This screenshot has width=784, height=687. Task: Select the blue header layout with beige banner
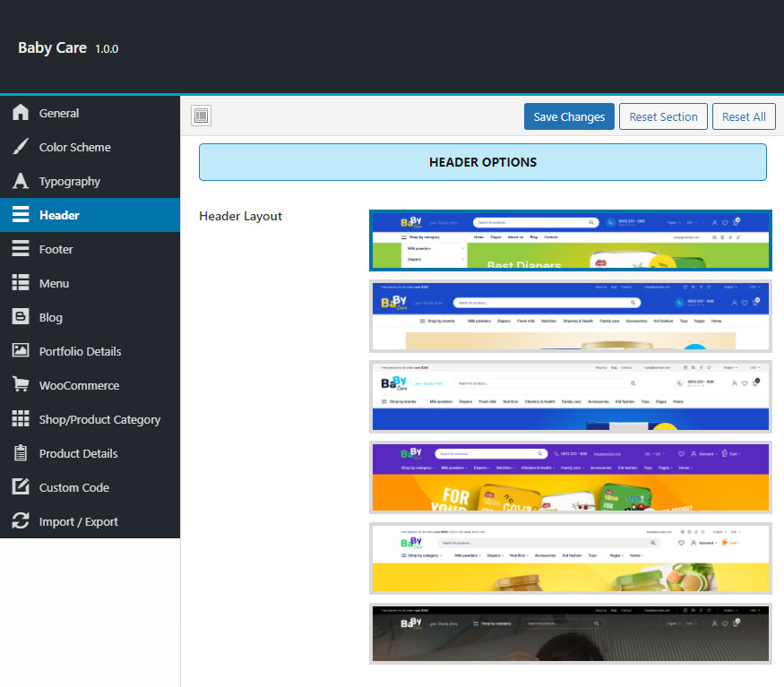coord(571,316)
